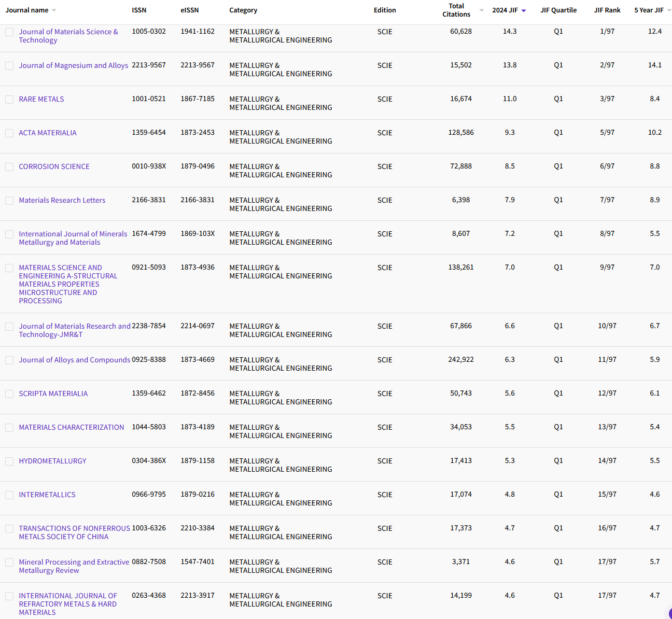Click the Edition column header
Screen dimensions: 672x619
(x=385, y=9)
